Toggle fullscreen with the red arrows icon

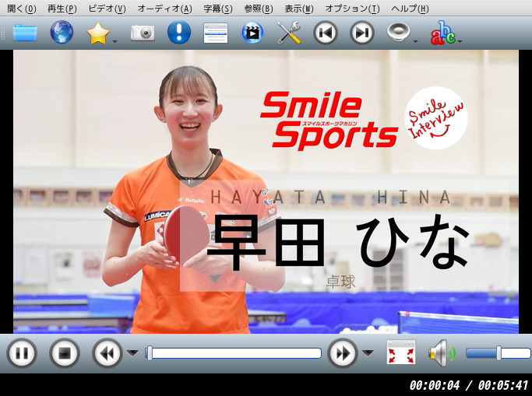tap(401, 352)
